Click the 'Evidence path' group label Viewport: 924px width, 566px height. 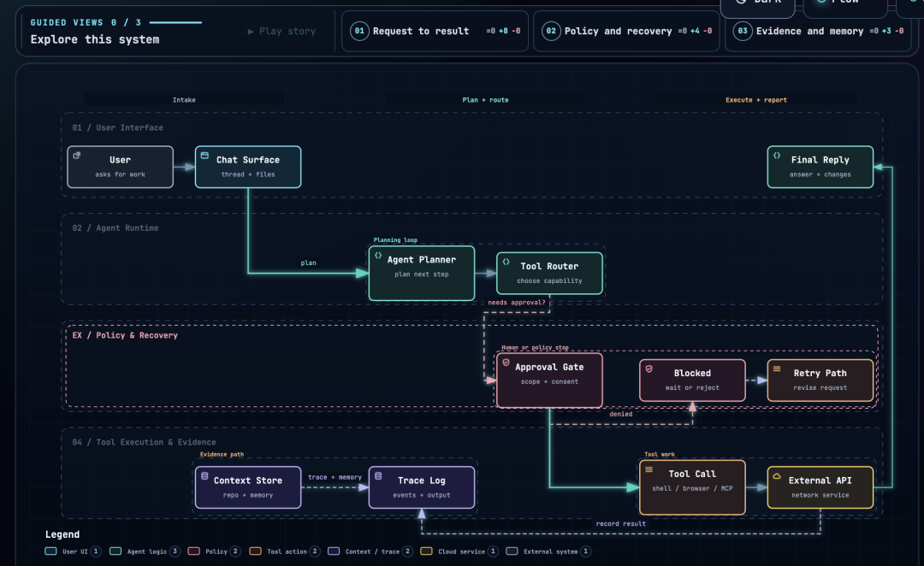pos(222,454)
